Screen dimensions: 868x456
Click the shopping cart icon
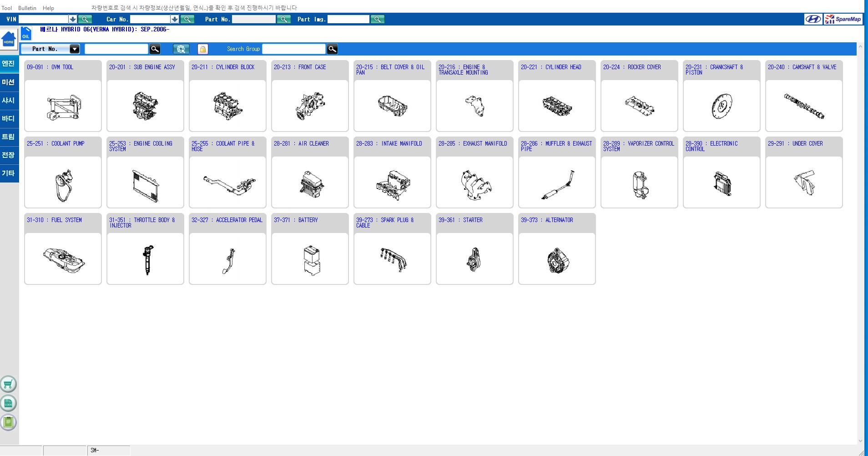8,385
